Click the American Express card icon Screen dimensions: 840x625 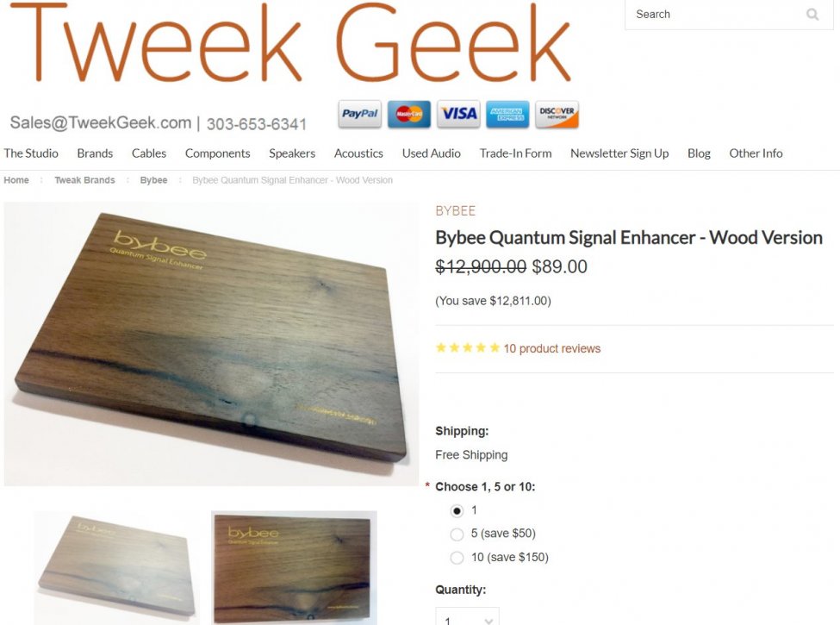click(507, 114)
